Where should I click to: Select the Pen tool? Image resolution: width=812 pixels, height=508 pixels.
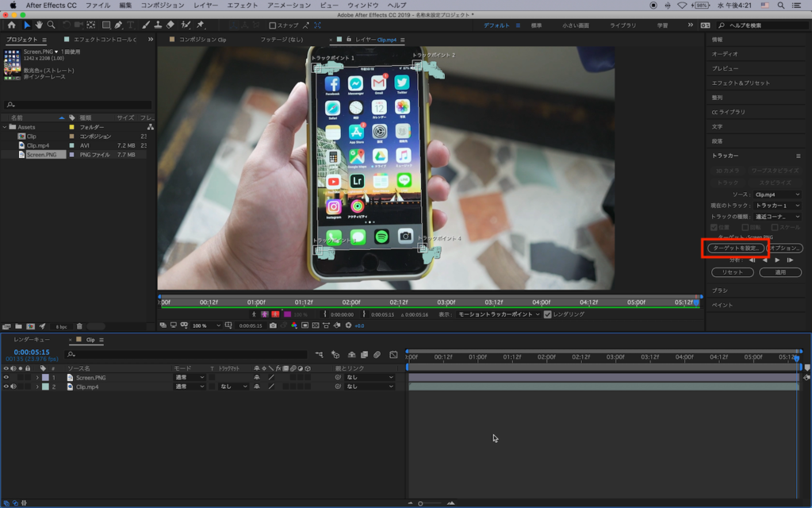(x=117, y=25)
